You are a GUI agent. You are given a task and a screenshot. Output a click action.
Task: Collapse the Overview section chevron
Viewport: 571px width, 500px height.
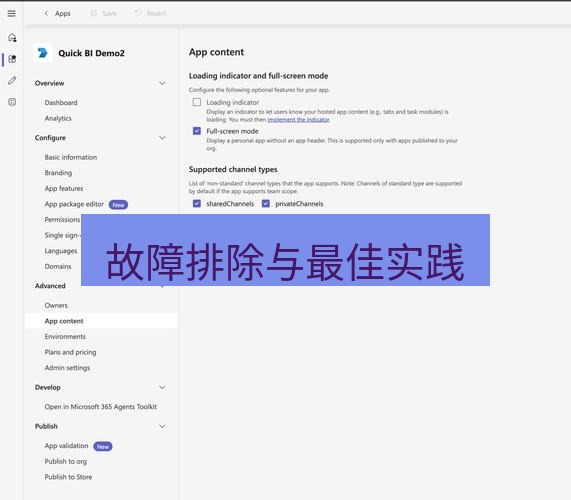point(162,83)
